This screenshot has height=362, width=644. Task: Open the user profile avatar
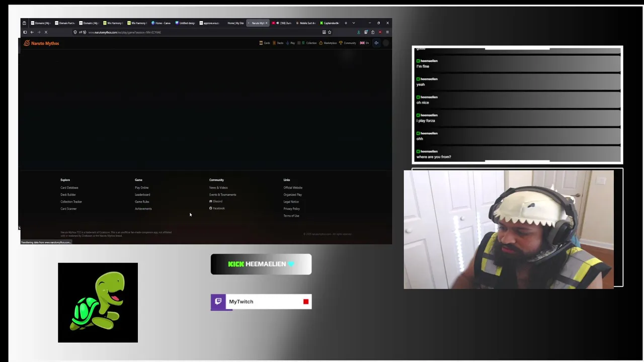click(x=386, y=43)
